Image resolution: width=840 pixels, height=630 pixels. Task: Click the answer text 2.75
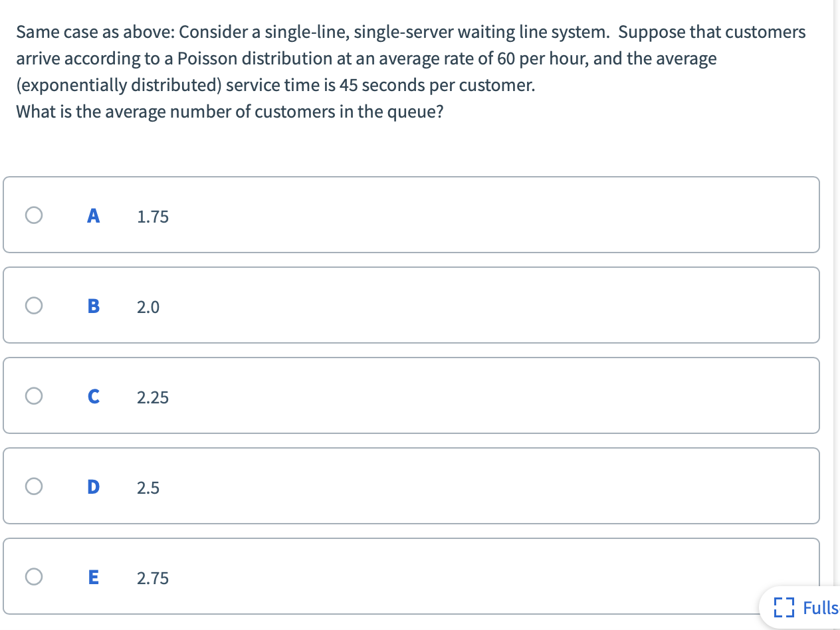coord(152,577)
